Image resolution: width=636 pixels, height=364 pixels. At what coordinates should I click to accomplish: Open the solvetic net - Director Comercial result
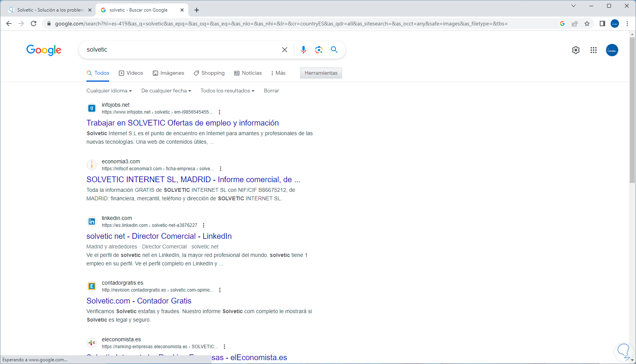click(x=159, y=236)
